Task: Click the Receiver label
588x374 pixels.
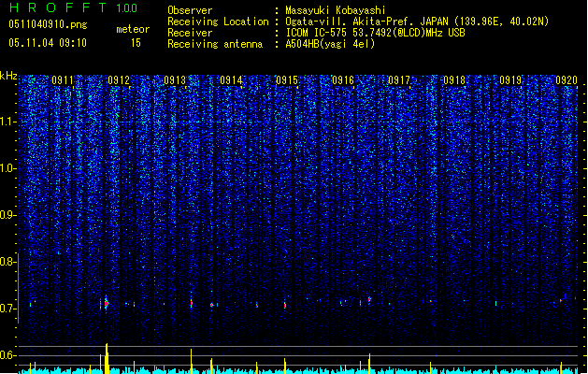Action: click(x=190, y=33)
